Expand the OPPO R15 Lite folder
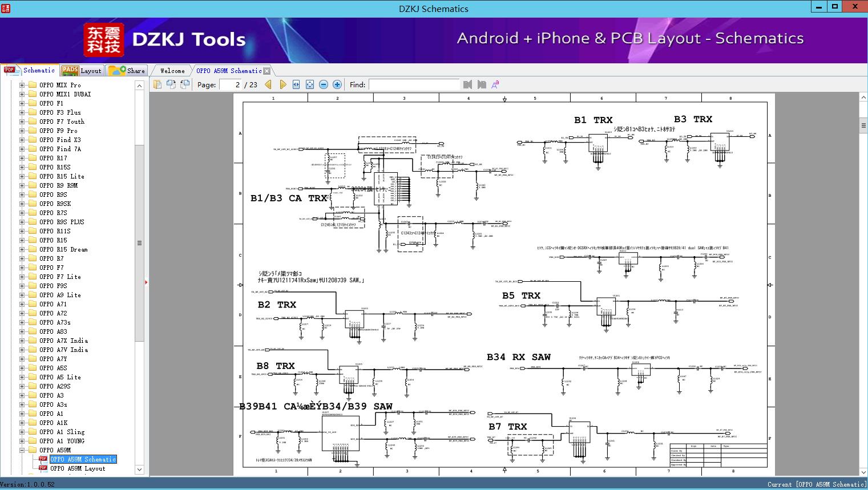868x490 pixels. pyautogui.click(x=22, y=176)
